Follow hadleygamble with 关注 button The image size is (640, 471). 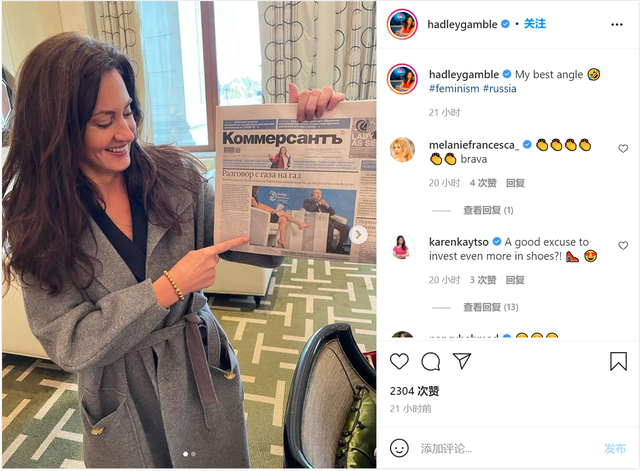coord(535,24)
